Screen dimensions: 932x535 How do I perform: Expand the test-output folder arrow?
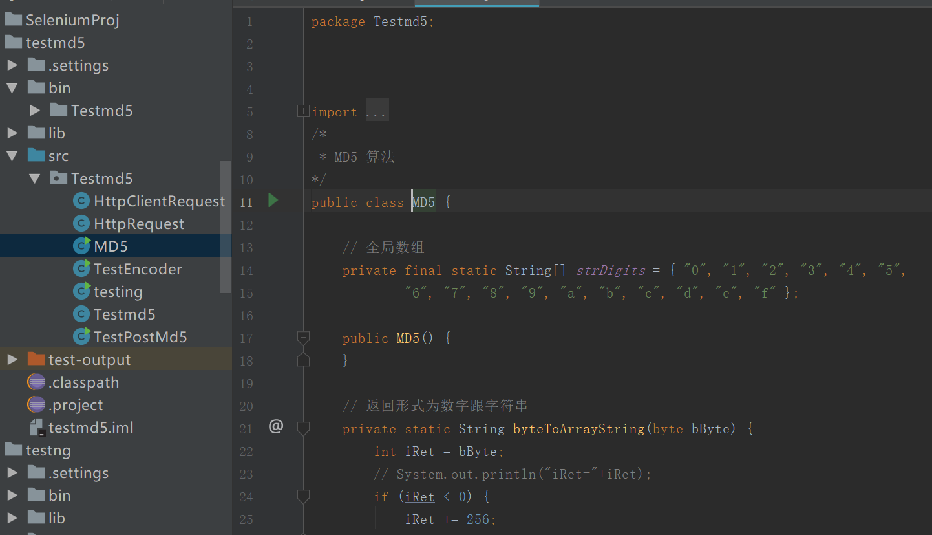click(x=13, y=360)
